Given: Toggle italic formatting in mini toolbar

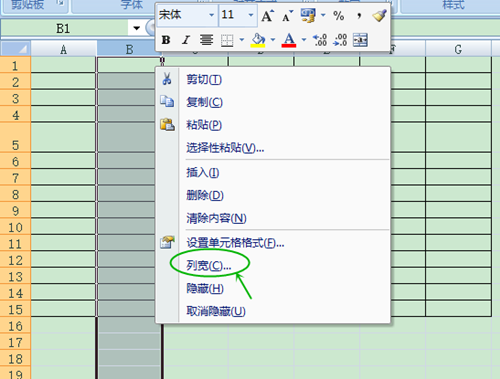Looking at the screenshot, I should pyautogui.click(x=186, y=40).
